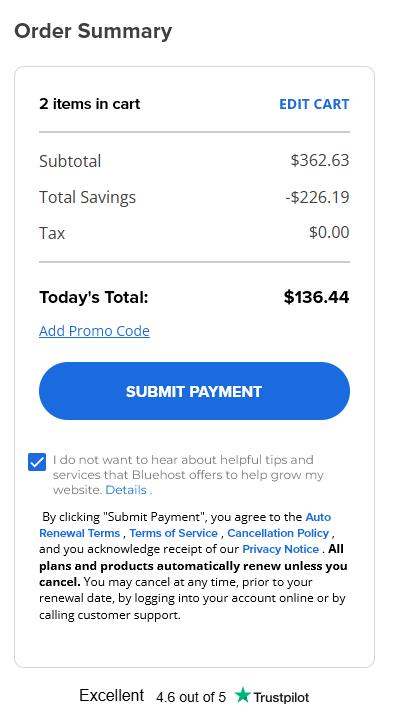
Task: Click the 4.6 out of 5 score
Action: click(x=191, y=697)
